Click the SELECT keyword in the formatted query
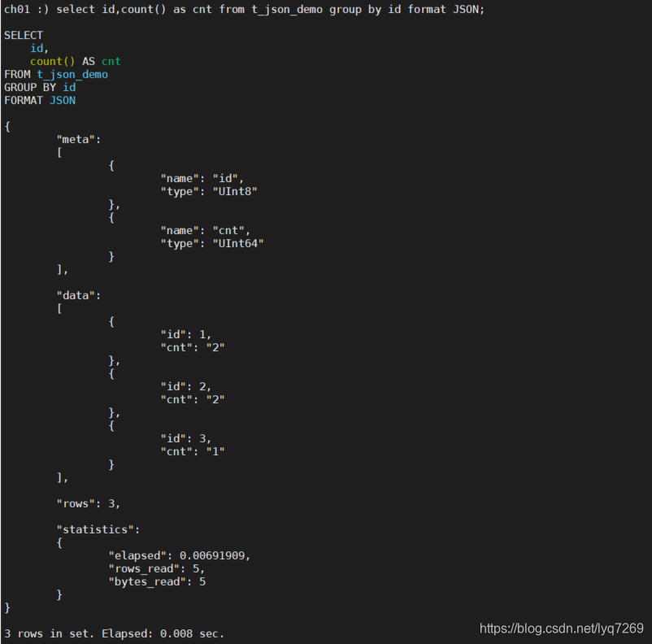The height and width of the screenshot is (644, 652). pos(24,35)
